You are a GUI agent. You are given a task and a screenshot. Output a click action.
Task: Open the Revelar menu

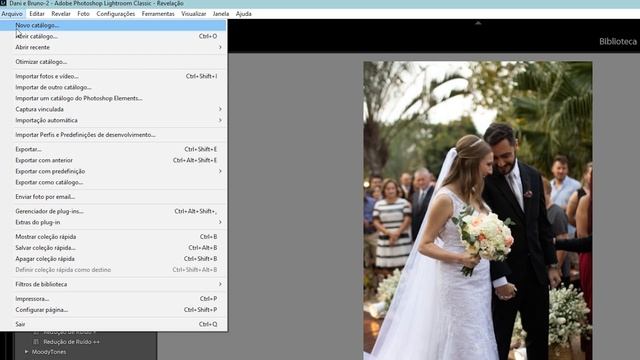tap(61, 13)
